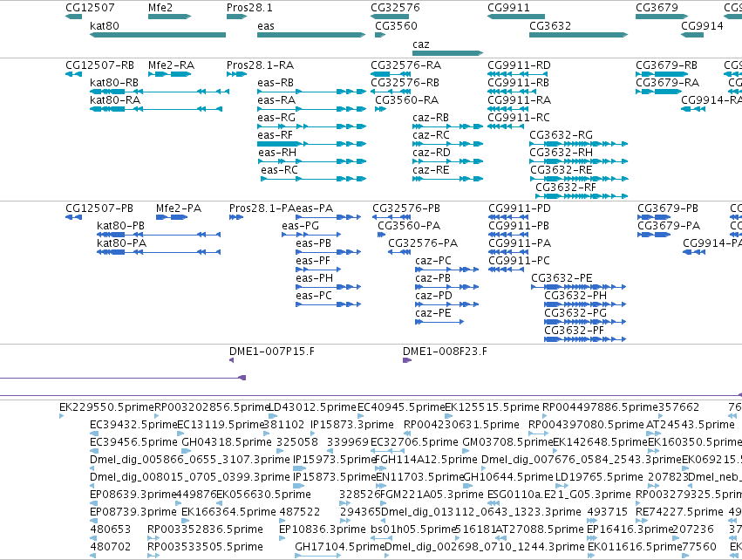Screen dimensions: 742x560
Task: Select the Mfe2 gene arrow
Action: (x=169, y=17)
